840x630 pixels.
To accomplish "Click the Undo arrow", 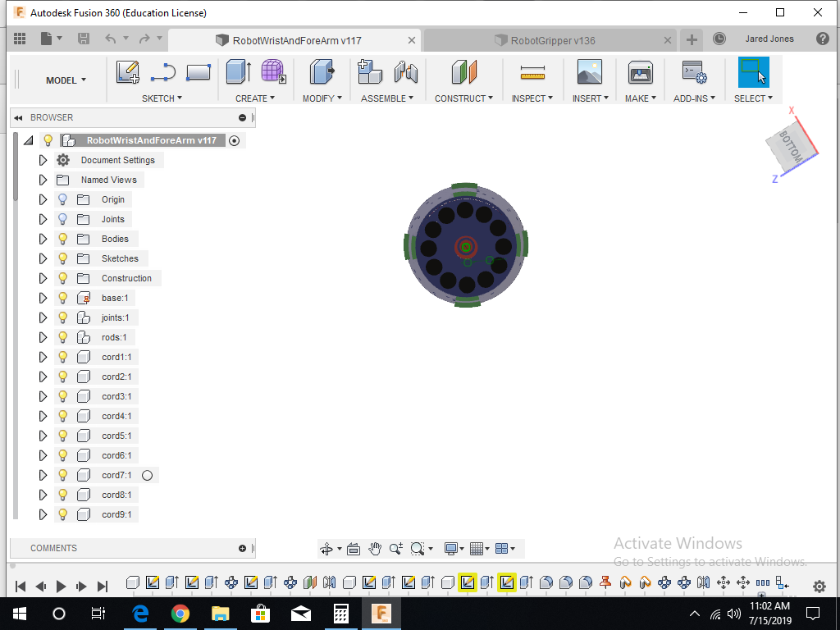I will (x=111, y=39).
